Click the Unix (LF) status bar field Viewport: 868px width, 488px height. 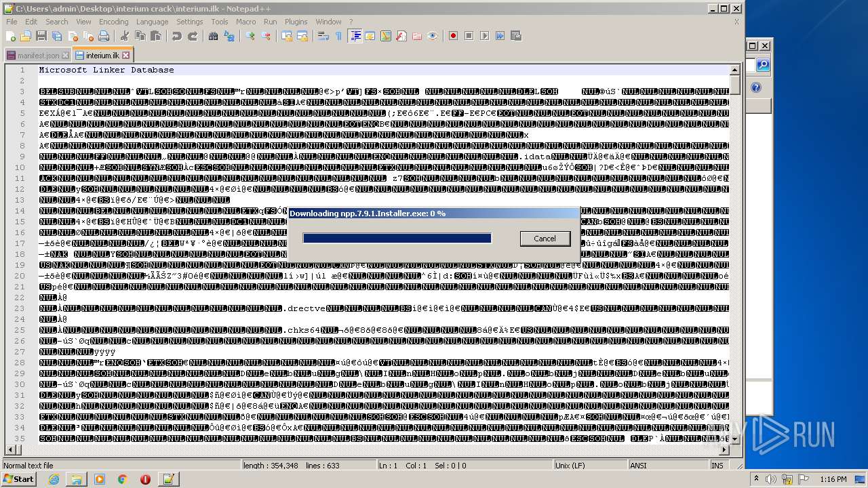589,466
